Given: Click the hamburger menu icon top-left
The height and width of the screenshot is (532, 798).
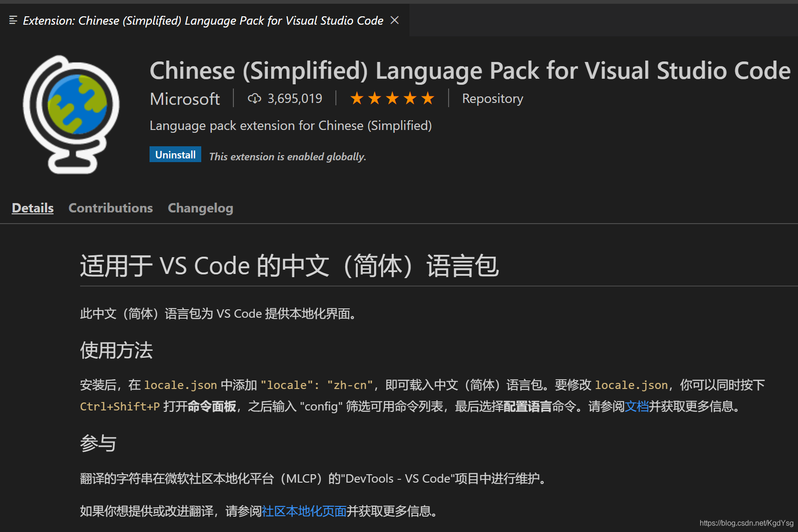Looking at the screenshot, I should pos(13,20).
